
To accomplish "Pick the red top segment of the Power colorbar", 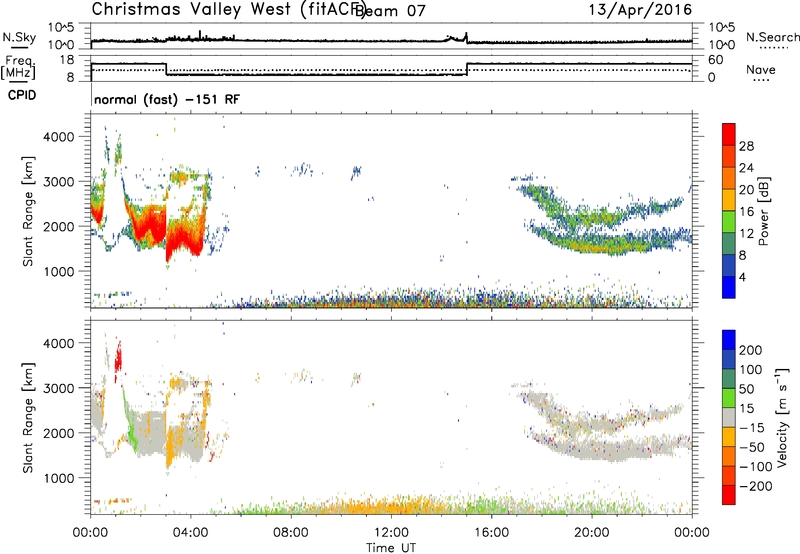I will (x=729, y=135).
